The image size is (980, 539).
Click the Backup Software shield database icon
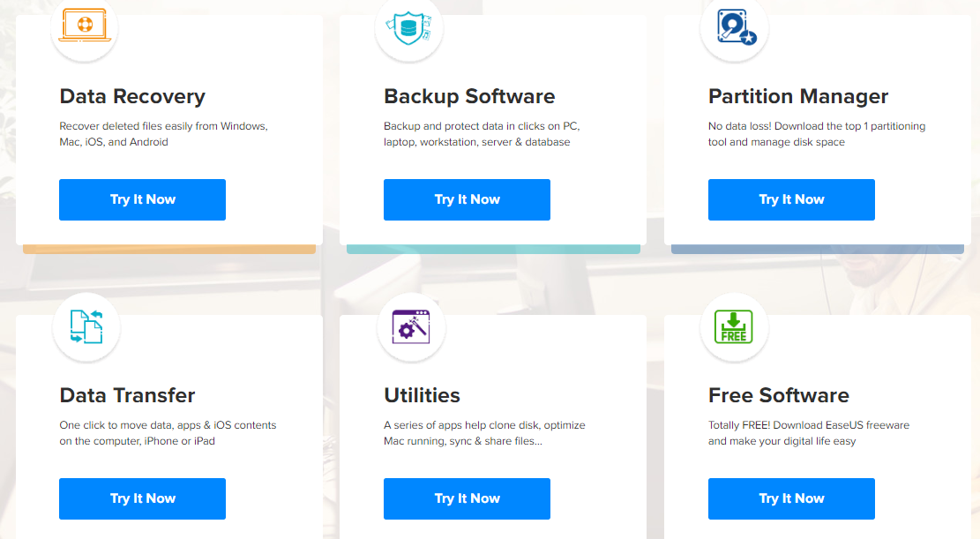click(x=408, y=28)
